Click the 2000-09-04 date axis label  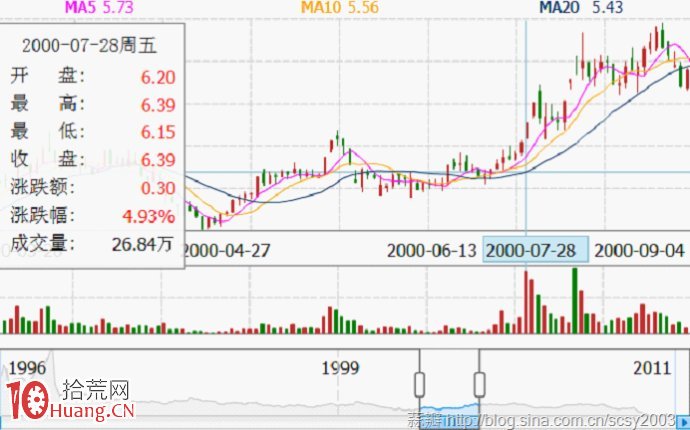(639, 251)
